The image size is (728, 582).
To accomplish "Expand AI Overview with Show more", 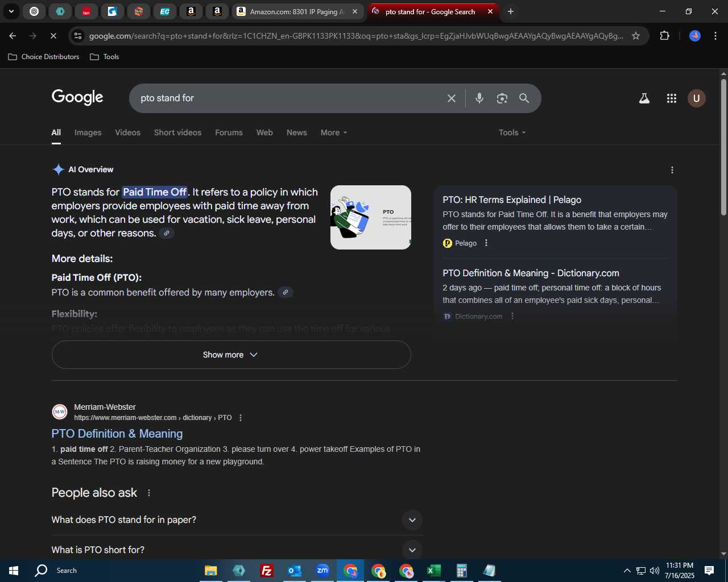I will [x=231, y=355].
